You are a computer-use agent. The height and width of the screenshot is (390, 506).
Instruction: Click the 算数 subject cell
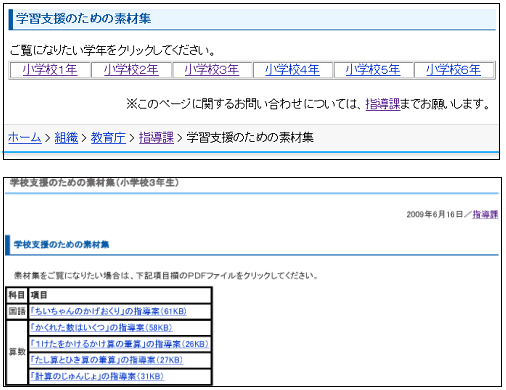17,352
